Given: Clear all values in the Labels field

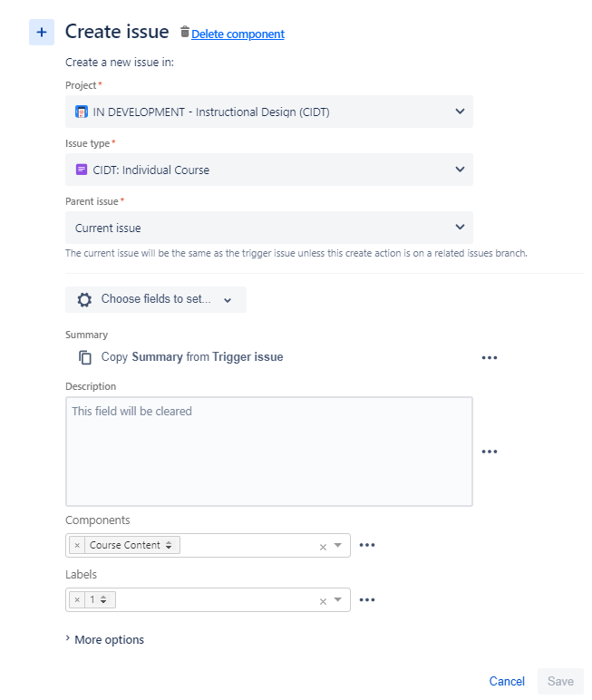Looking at the screenshot, I should (324, 601).
